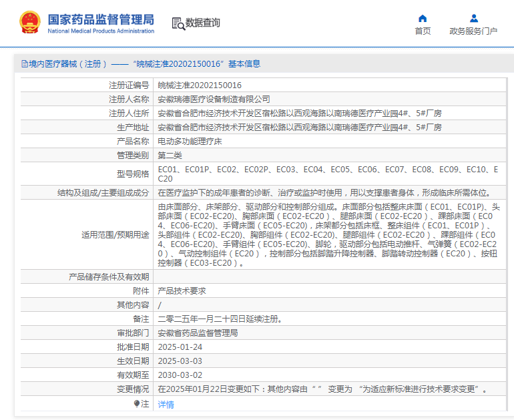This screenshot has height=420, width=514.
Task: Click the 变更情况 change description text
Action: coord(323,389)
